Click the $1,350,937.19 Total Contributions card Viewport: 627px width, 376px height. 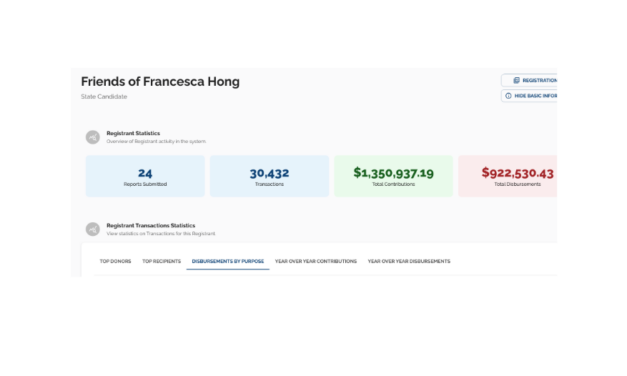tap(393, 176)
